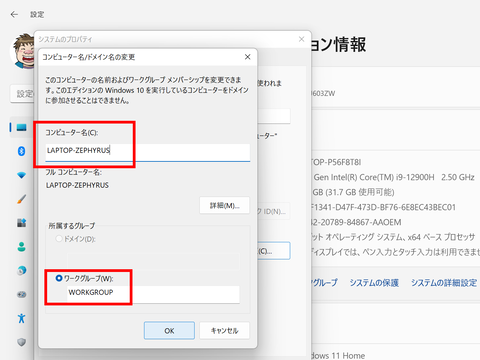
Task: Click the 所属するグループ group label
Action: click(x=72, y=226)
